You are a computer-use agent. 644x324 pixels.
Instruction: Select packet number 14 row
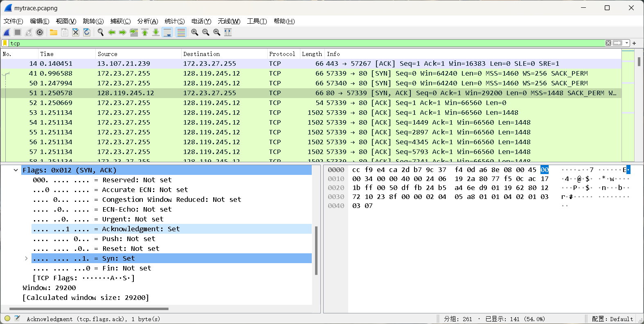point(311,64)
